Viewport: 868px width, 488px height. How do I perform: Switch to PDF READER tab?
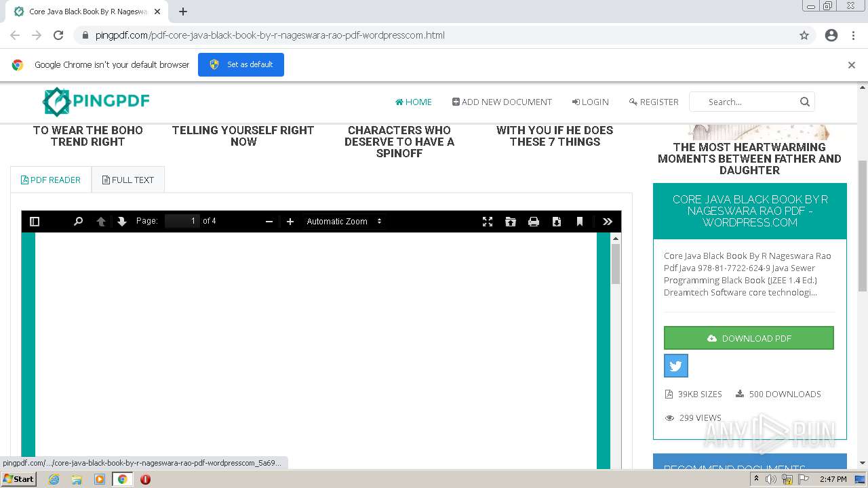click(51, 180)
